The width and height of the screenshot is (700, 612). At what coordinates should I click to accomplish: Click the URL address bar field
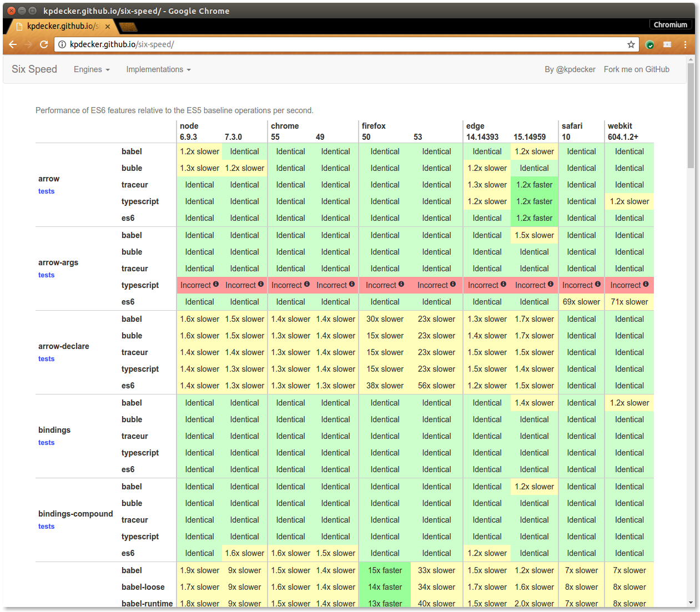[x=344, y=44]
